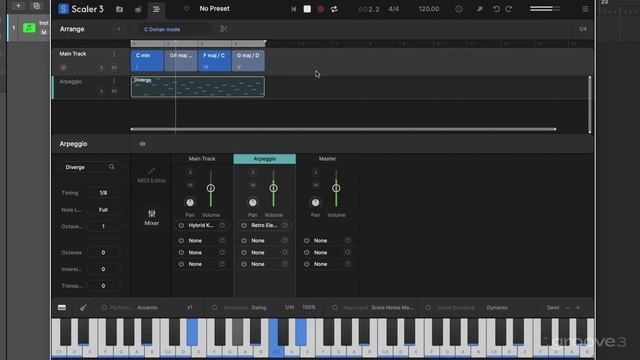The width and height of the screenshot is (640, 360).
Task: Enable the Voice Grouping toggle
Action: (x=428, y=307)
